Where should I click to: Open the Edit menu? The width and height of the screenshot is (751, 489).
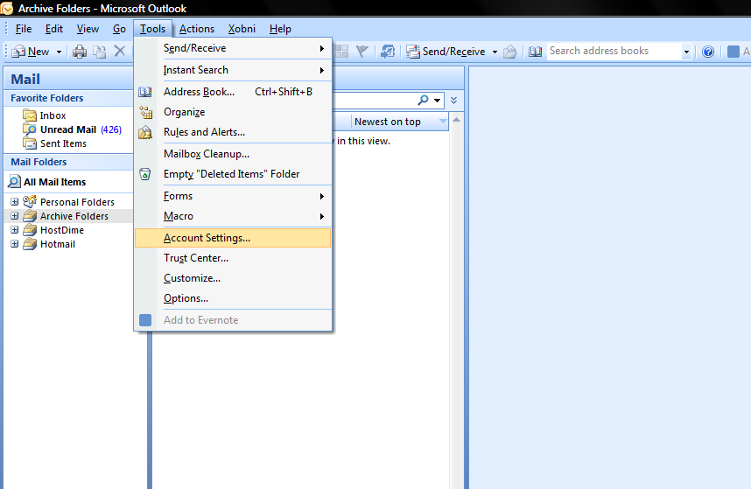point(54,29)
